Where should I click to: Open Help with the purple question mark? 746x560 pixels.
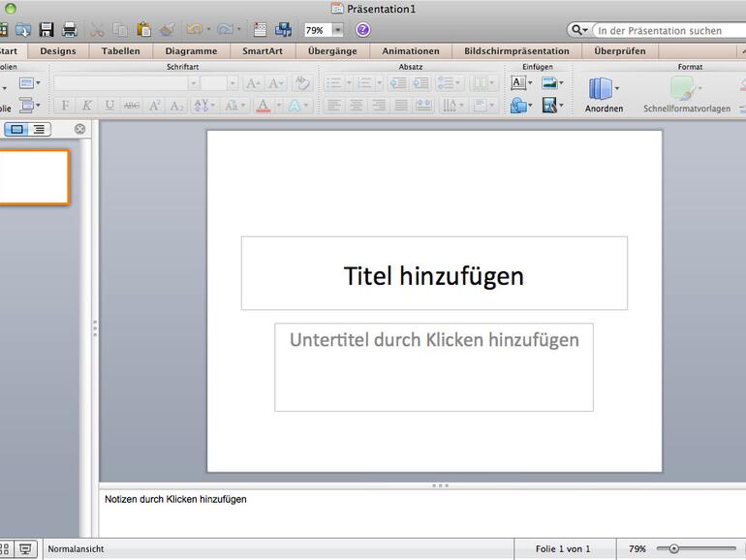362,30
